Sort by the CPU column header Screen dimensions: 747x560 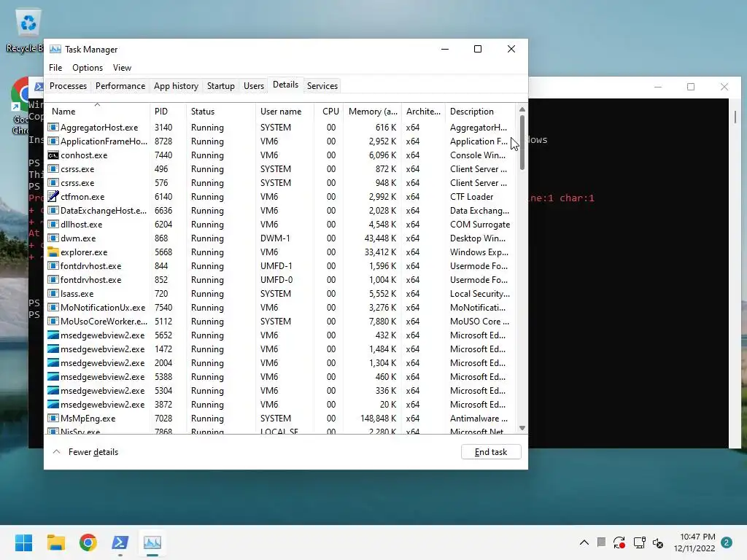pyautogui.click(x=329, y=112)
